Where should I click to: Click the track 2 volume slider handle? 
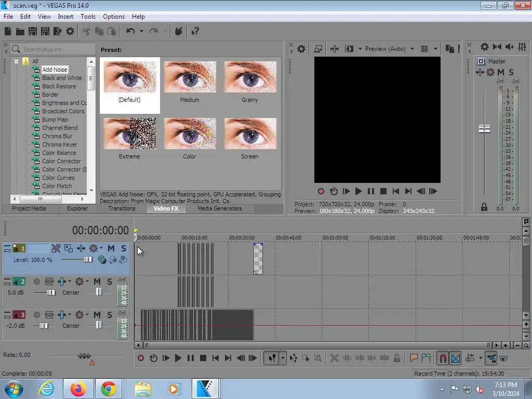51,292
